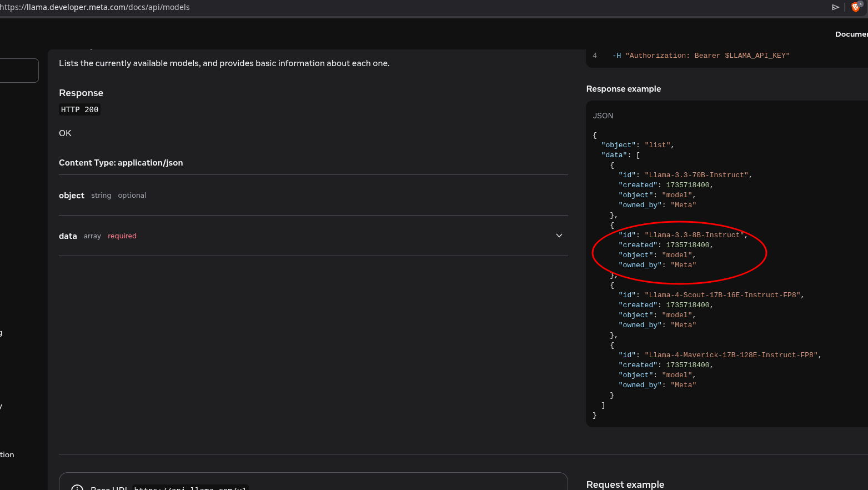
Task: Click the "Llama-3.3-8B-Instruct" id value
Action: (694, 235)
